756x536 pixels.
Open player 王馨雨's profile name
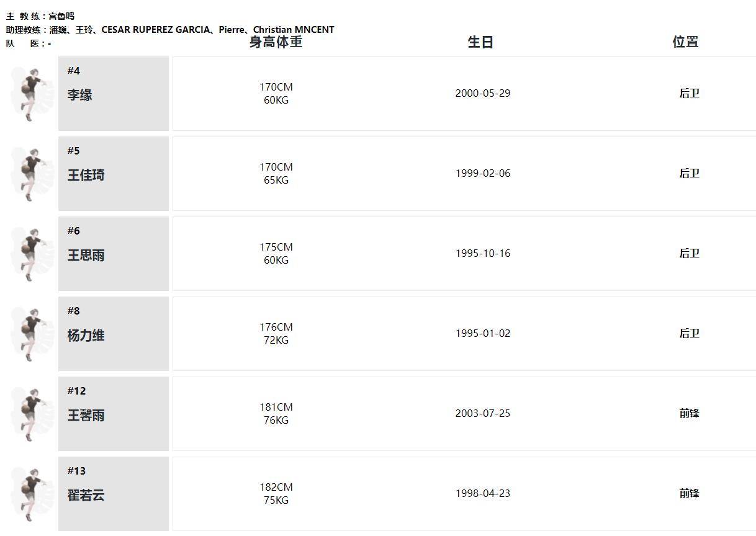point(86,415)
